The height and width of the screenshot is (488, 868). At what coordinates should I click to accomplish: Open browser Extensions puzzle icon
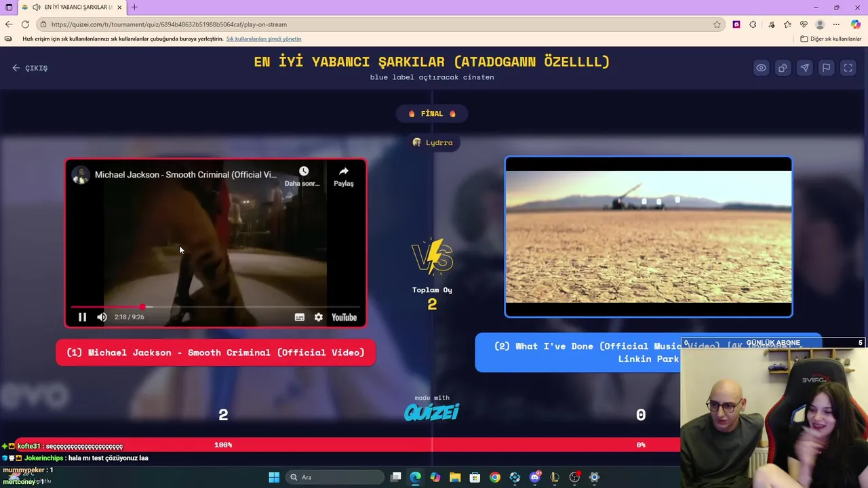(x=753, y=24)
